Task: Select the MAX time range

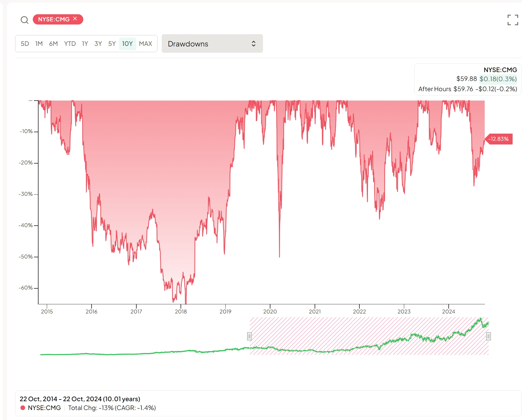Action: tap(145, 44)
